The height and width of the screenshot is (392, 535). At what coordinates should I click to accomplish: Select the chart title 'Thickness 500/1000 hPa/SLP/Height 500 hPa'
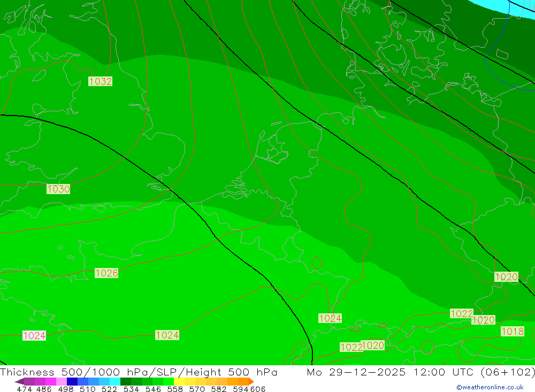(x=139, y=372)
